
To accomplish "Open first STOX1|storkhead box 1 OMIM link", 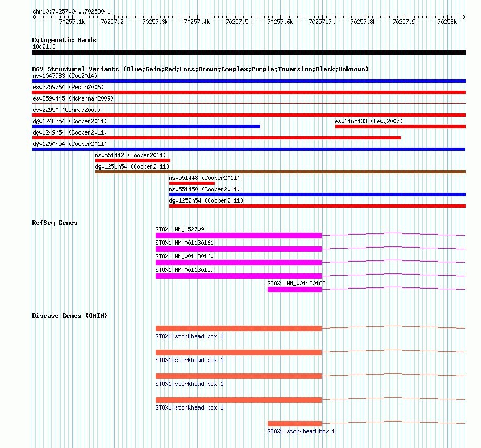I will [x=189, y=336].
